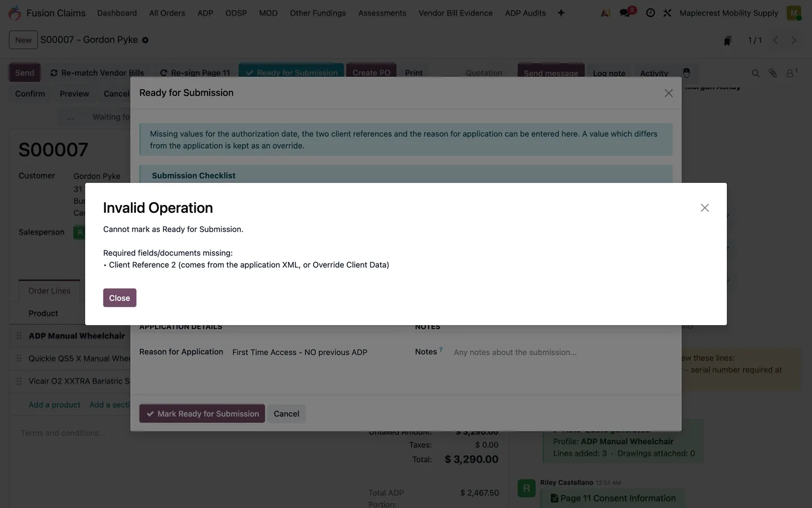Close the Invalid Operation dialog with the X

tap(704, 208)
